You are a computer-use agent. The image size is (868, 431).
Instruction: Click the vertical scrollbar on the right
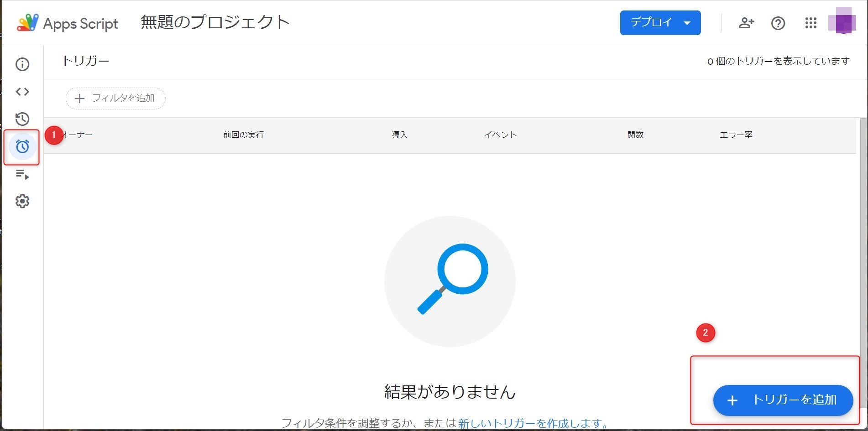tap(863, 228)
